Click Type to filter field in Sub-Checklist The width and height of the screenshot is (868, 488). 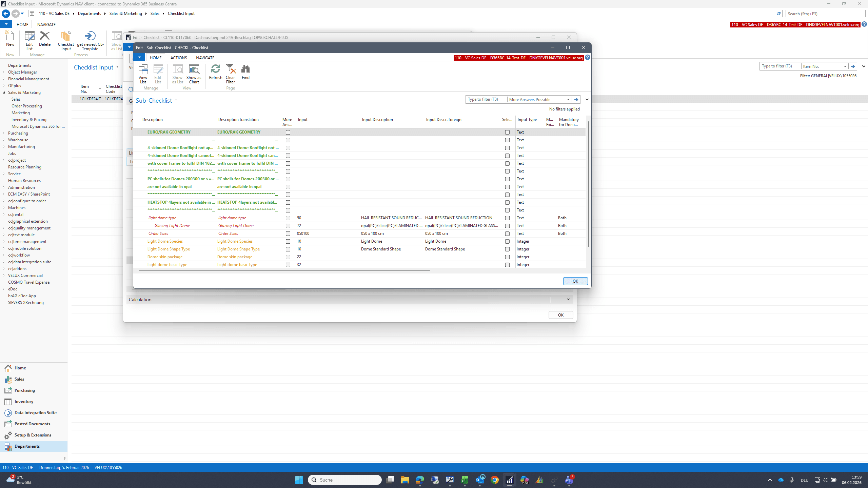click(x=486, y=99)
